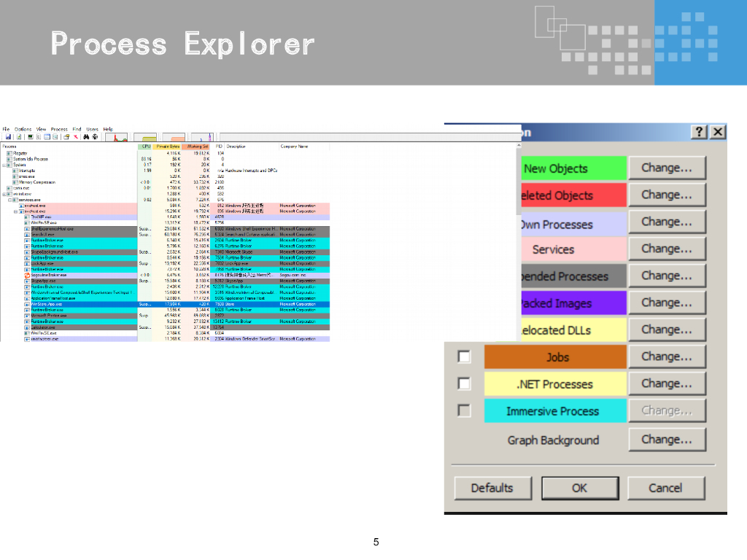Select the Find Window's Process target icon
Screen dimensions: 747x560
pyautogui.click(x=95, y=136)
